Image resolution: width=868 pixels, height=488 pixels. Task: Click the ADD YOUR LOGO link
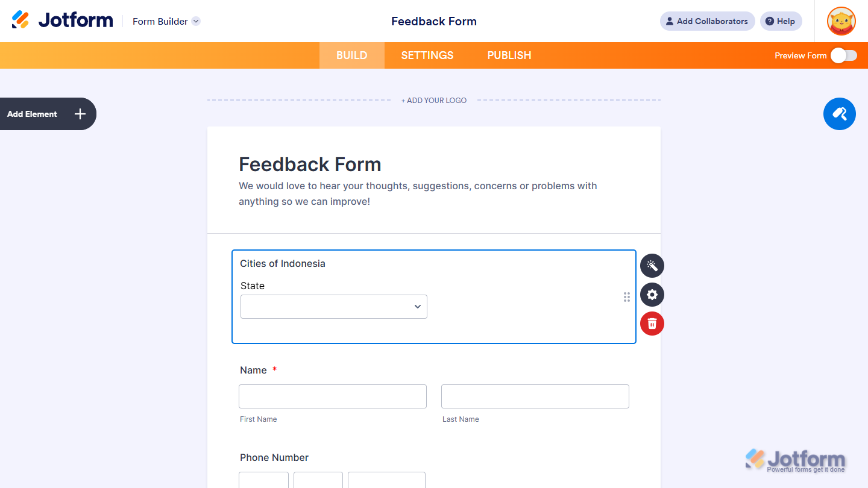point(433,100)
